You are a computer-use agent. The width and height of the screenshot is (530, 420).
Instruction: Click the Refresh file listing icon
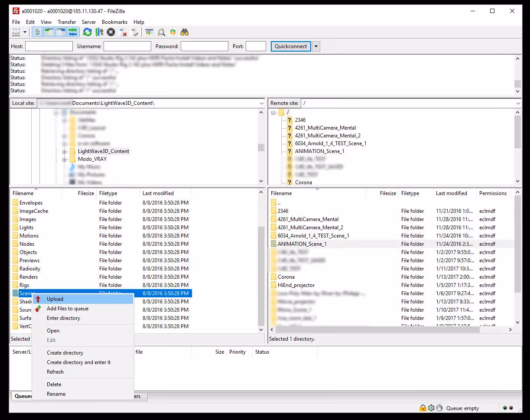87,32
